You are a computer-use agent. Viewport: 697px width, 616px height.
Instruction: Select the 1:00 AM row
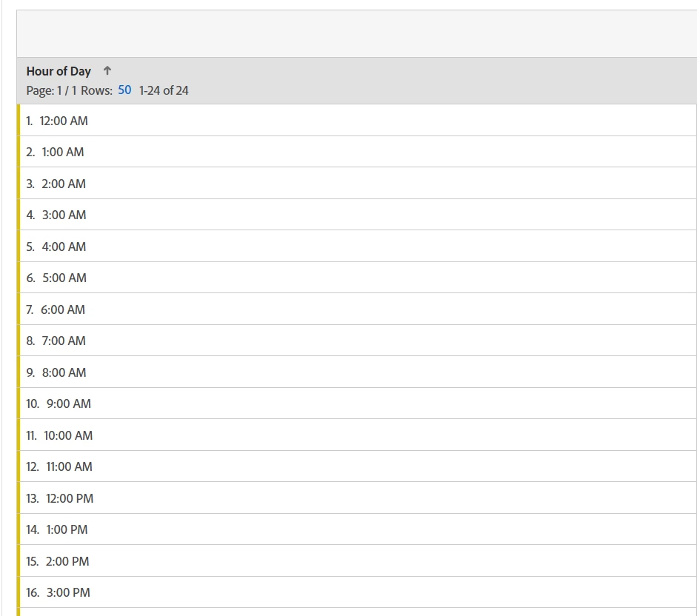[x=357, y=152]
